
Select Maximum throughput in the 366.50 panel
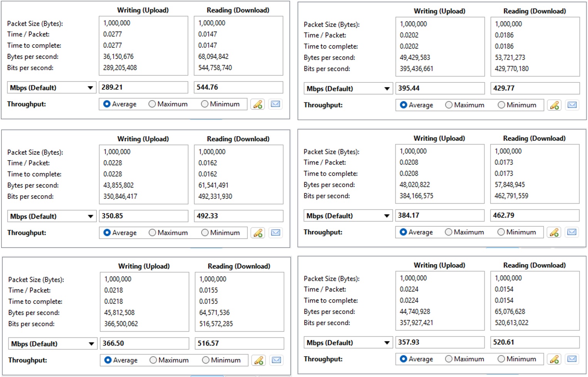click(153, 360)
